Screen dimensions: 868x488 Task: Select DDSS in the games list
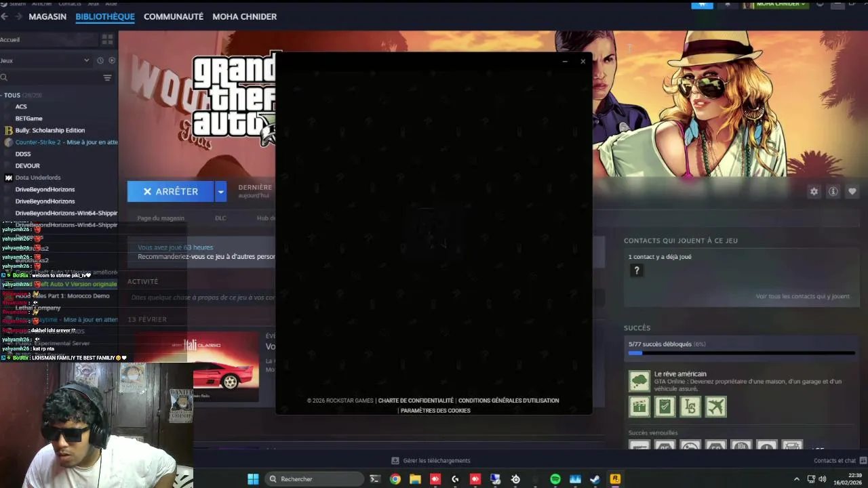23,154
